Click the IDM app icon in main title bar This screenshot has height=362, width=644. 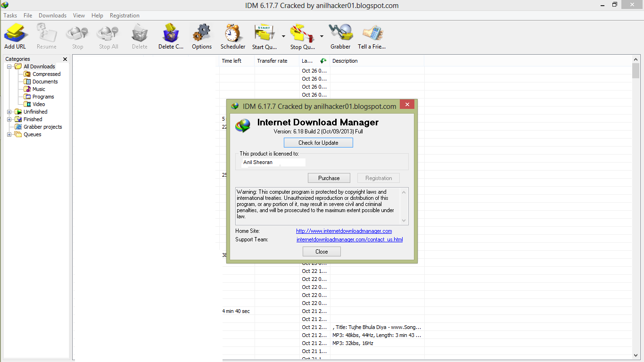point(5,5)
